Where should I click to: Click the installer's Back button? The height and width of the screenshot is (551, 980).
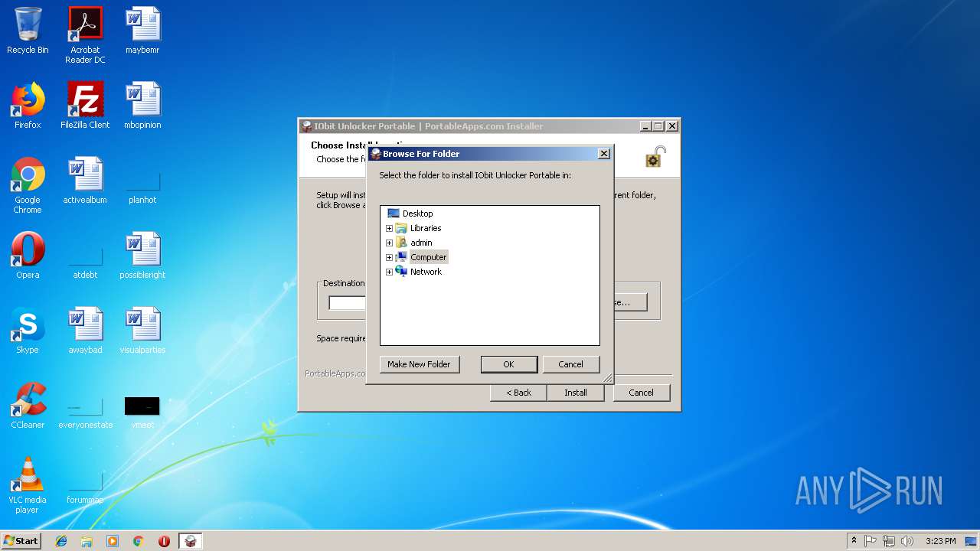518,393
